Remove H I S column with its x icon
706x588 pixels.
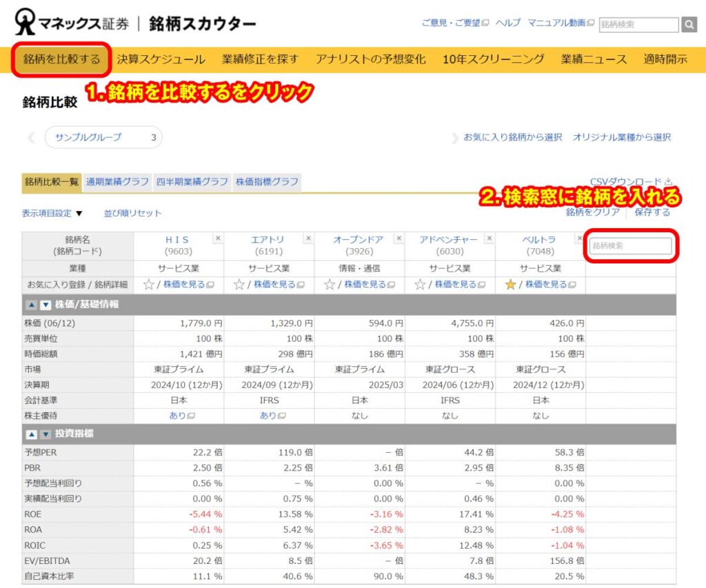(218, 239)
